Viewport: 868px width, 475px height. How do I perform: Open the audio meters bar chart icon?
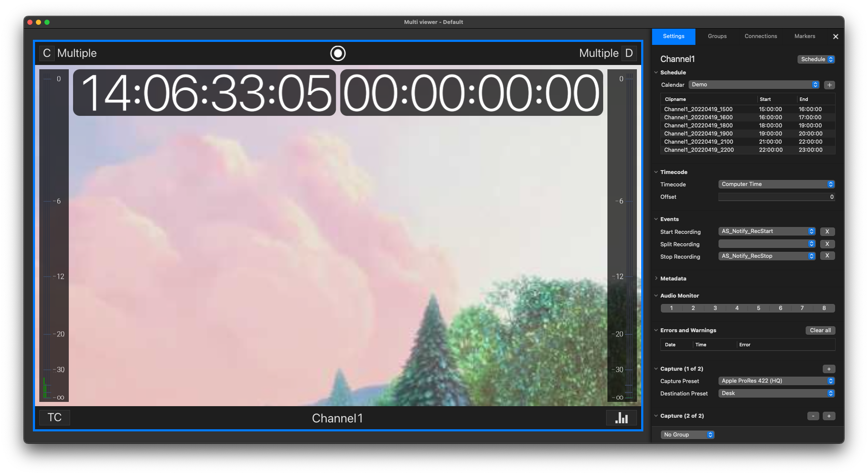[622, 418]
